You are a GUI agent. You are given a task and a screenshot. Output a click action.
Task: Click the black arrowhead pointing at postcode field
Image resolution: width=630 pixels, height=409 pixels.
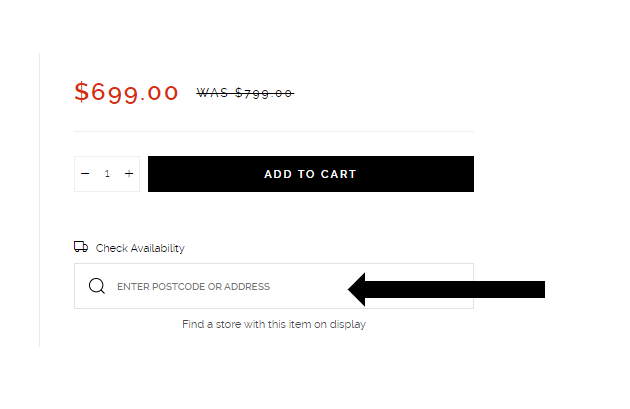(x=356, y=289)
